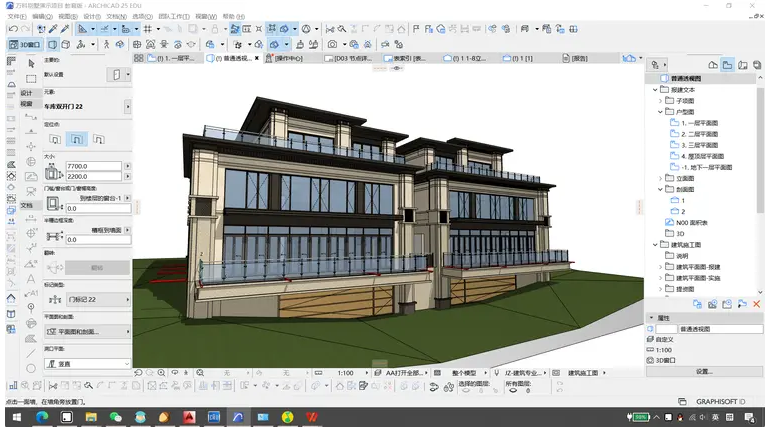Click the walking figure explore icon

tap(106, 45)
